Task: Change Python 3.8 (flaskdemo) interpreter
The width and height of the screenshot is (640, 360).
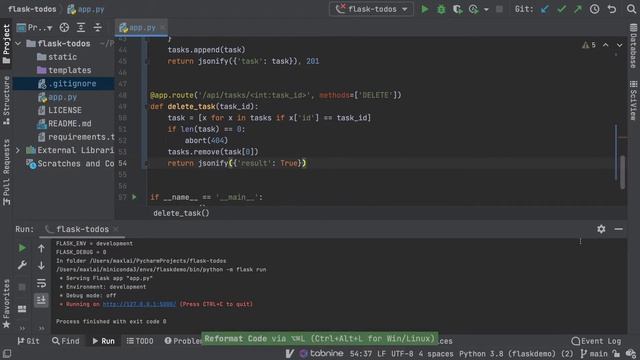Action: tap(516, 354)
